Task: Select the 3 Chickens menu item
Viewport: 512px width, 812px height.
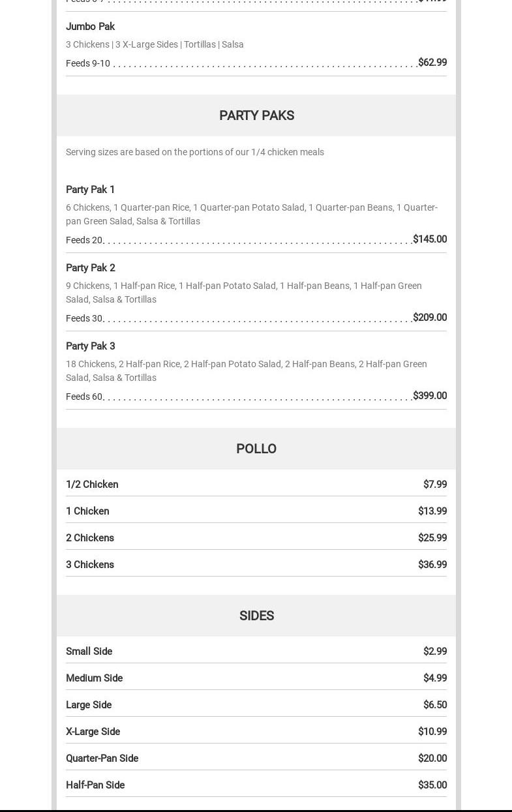Action: point(90,565)
